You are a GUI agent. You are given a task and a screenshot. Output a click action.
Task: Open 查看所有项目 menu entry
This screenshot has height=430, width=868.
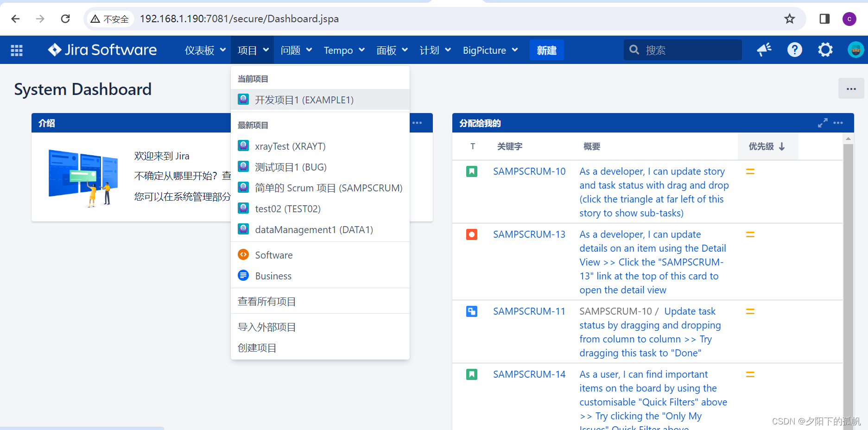click(320, 301)
